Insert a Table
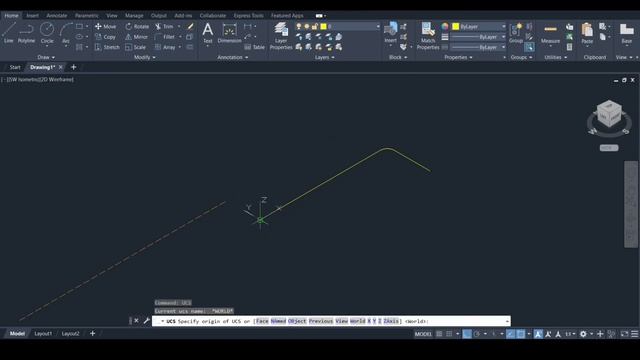The height and width of the screenshot is (360, 640). (255, 47)
